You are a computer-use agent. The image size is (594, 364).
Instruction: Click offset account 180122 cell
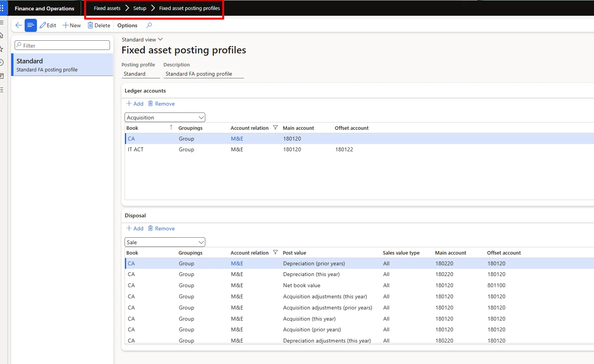(344, 149)
